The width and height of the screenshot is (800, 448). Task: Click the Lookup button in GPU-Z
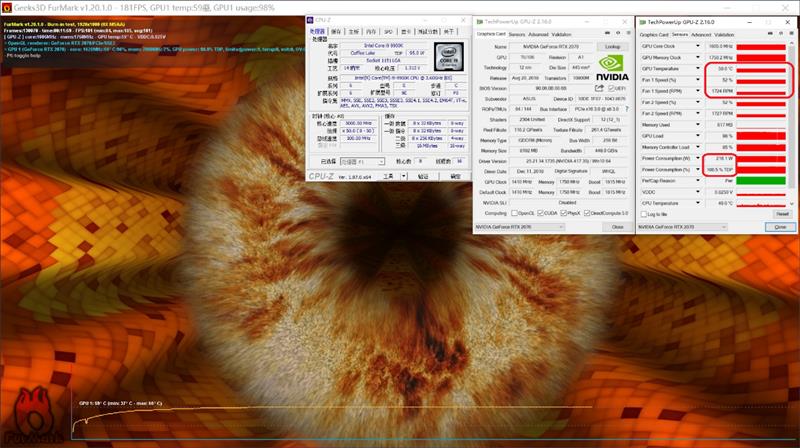[612, 46]
